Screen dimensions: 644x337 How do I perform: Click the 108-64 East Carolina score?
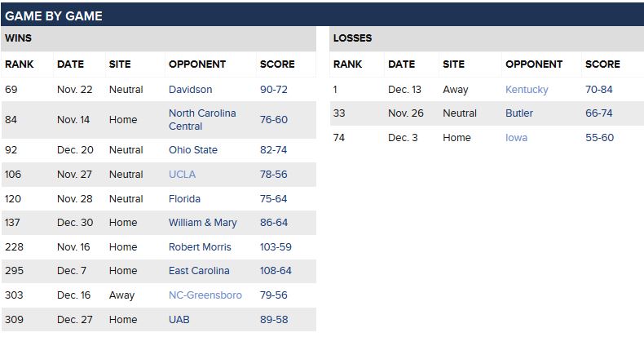coord(276,271)
